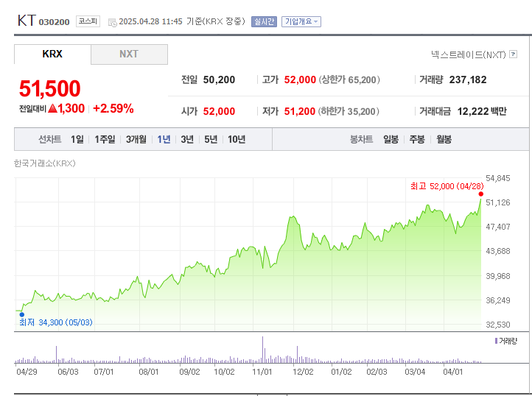Click the 고가 52,000 value
Image resolution: width=532 pixels, height=396 pixels.
[x=300, y=79]
